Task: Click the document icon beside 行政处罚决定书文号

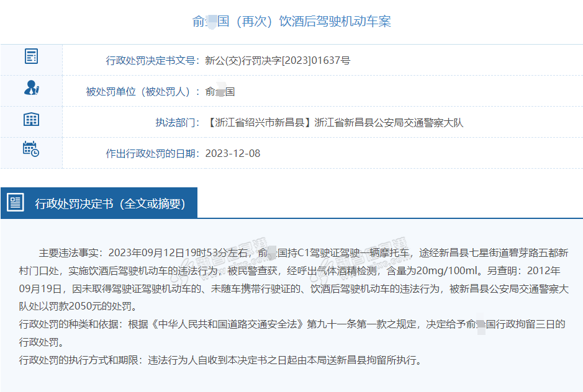Action: (31, 56)
